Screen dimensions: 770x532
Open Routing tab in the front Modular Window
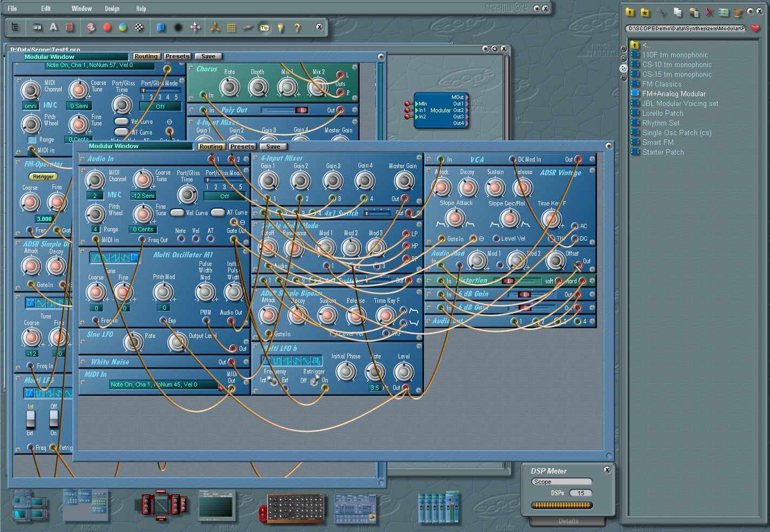(x=211, y=147)
